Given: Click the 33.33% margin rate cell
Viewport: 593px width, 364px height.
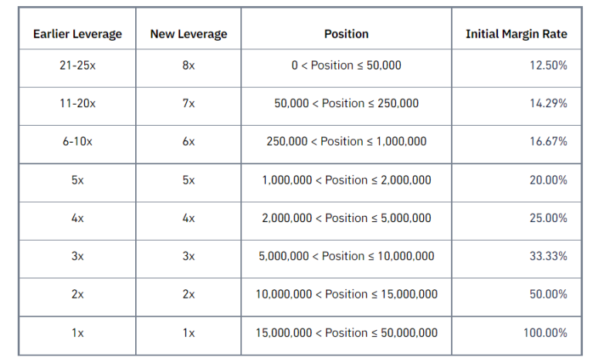Looking at the screenshot, I should pyautogui.click(x=548, y=256).
